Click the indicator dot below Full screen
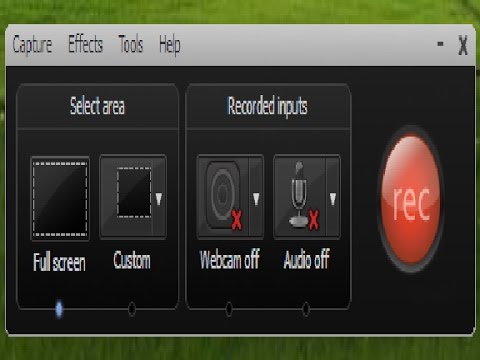This screenshot has width=480, height=360. point(59,309)
